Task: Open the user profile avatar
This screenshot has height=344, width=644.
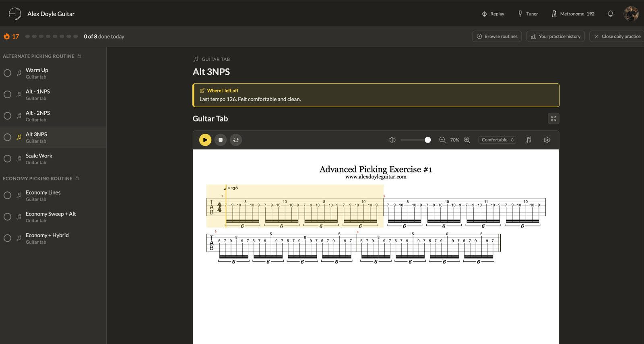Action: coord(631,14)
